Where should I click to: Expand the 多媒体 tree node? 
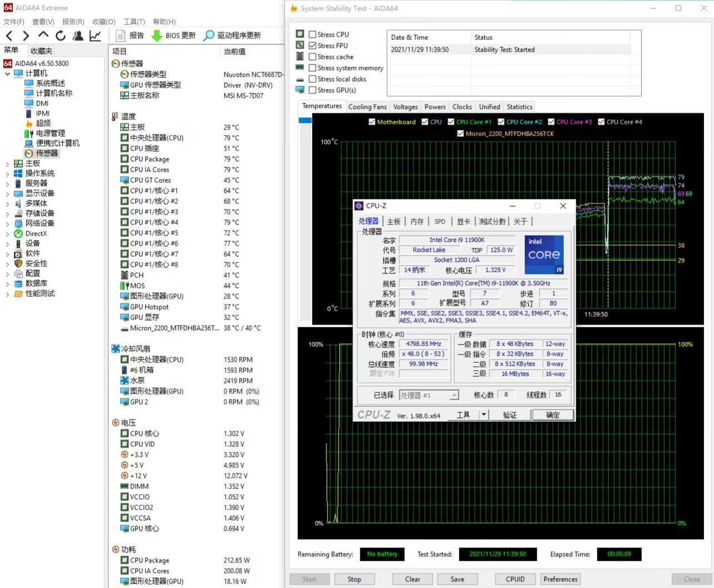pos(7,203)
